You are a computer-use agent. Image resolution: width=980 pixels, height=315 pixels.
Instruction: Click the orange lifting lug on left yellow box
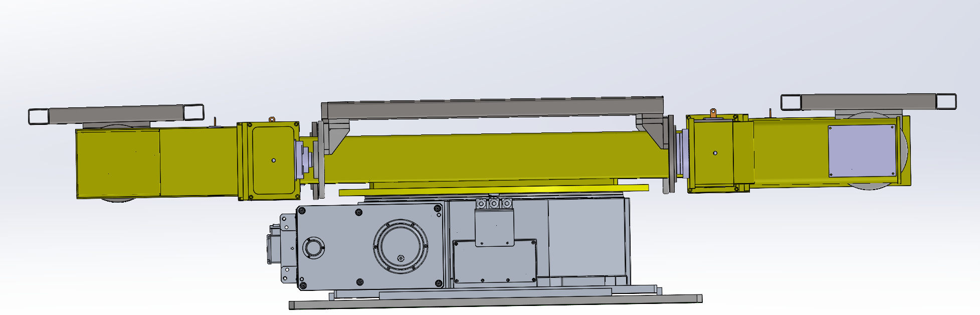coord(272,120)
